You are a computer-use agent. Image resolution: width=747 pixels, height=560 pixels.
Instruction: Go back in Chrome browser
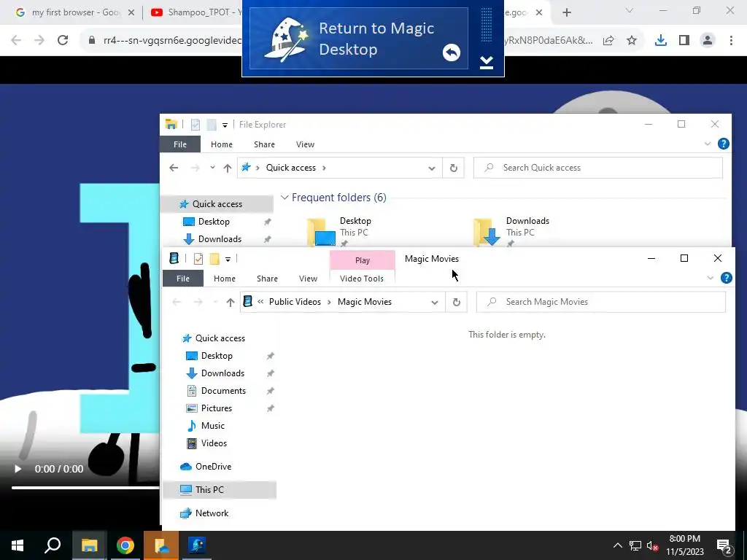16,41
